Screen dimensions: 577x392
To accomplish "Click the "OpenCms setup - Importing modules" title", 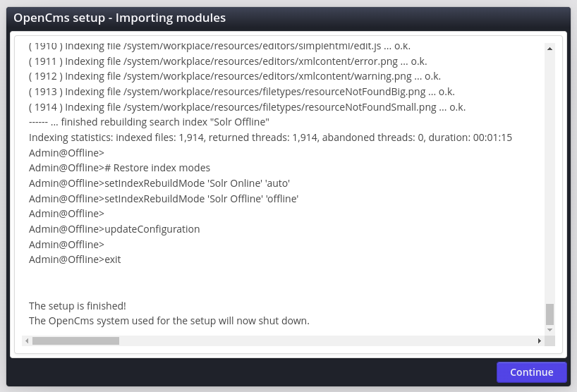I will (120, 18).
